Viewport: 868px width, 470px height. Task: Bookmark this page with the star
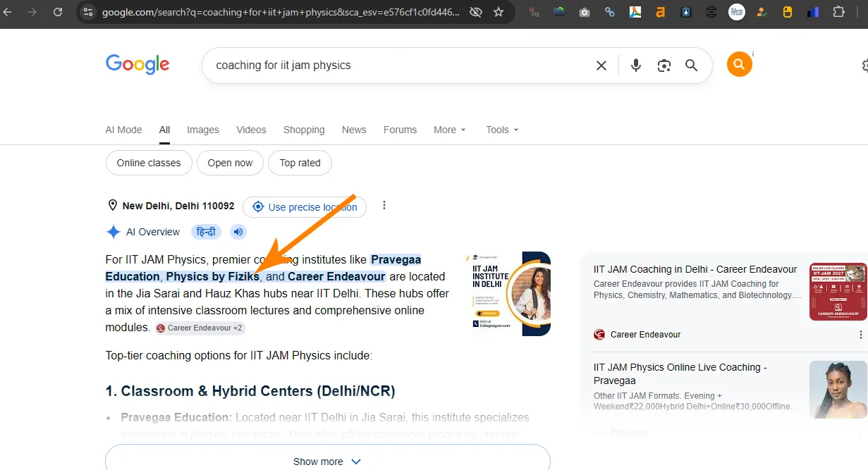point(499,12)
